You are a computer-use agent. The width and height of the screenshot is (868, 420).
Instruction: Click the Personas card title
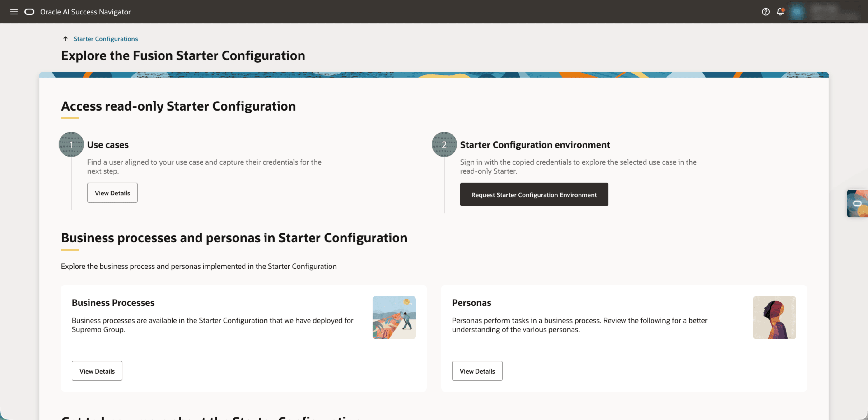(x=471, y=302)
